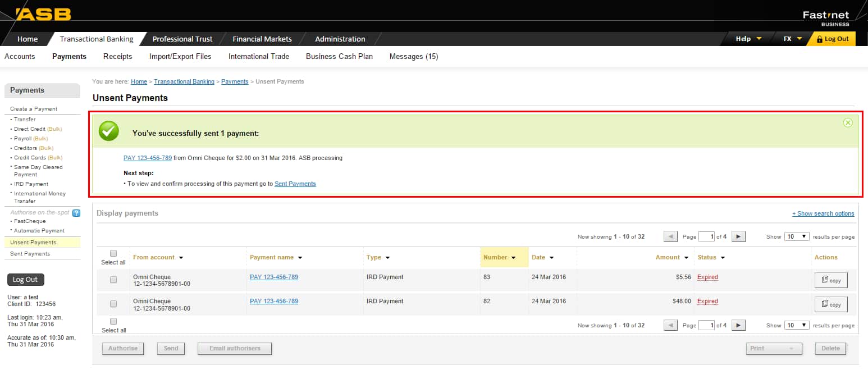Close the green success notification
Image resolution: width=868 pixels, height=374 pixels.
pos(848,123)
